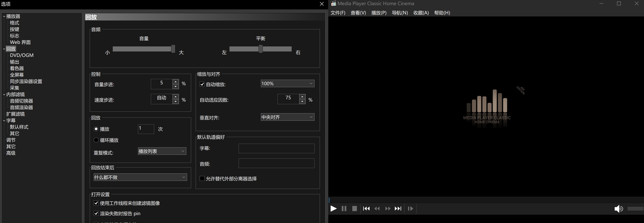Open the 收藏(A) menu

[421, 13]
